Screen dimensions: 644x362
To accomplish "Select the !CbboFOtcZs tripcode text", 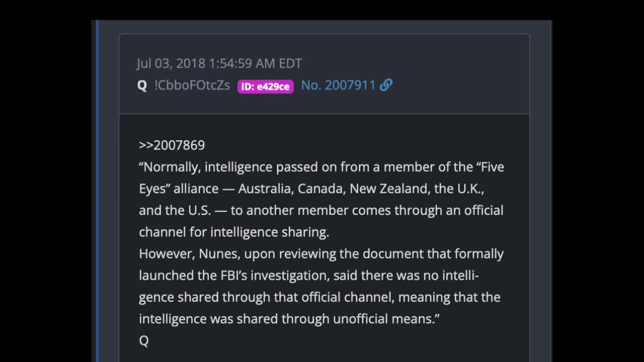I will 192,85.
